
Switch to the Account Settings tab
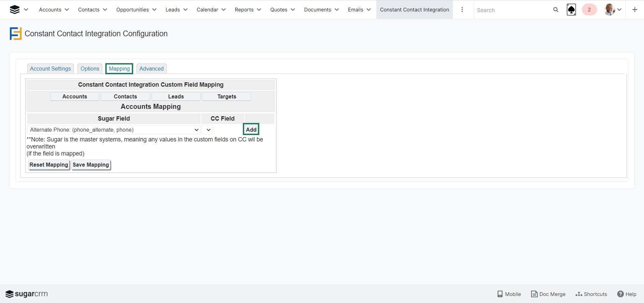click(x=50, y=69)
